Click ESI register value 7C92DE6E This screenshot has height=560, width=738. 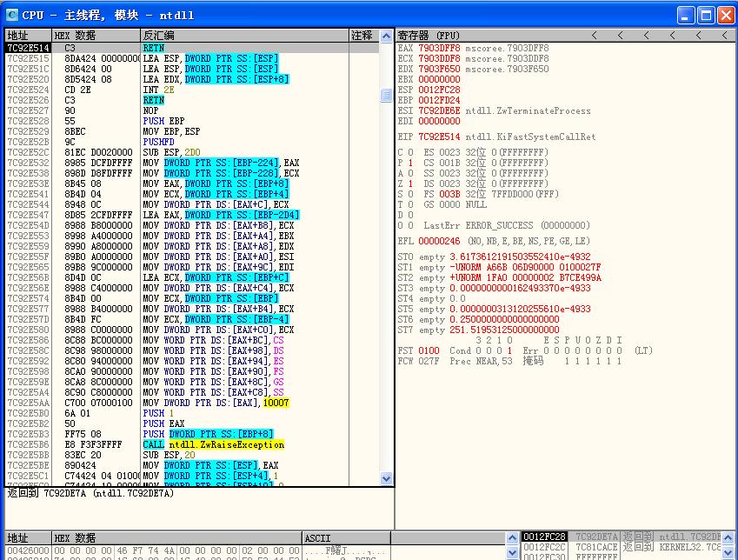(439, 110)
